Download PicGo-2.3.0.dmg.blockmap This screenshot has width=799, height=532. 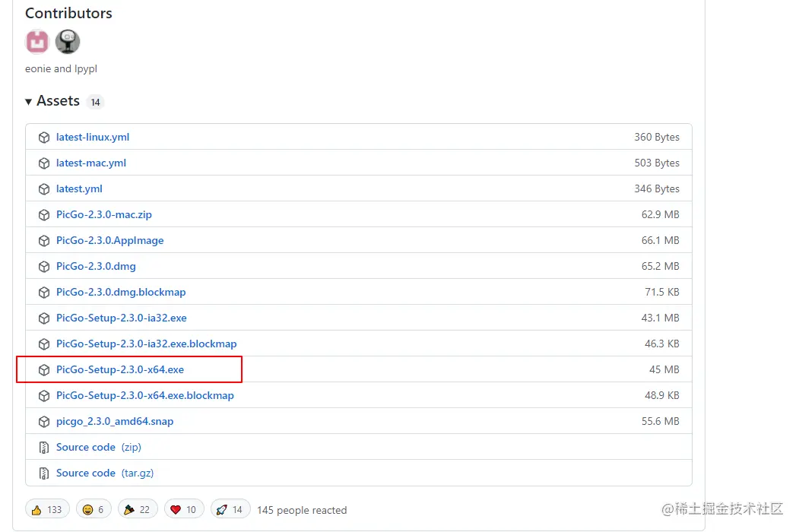(121, 292)
